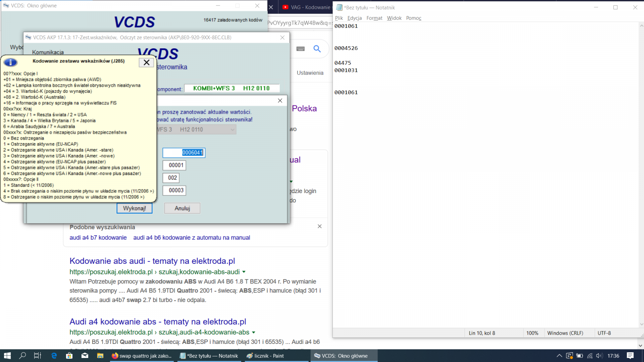Open the Pomoc menu in Notatnik
The image size is (644, 362).
point(414,18)
